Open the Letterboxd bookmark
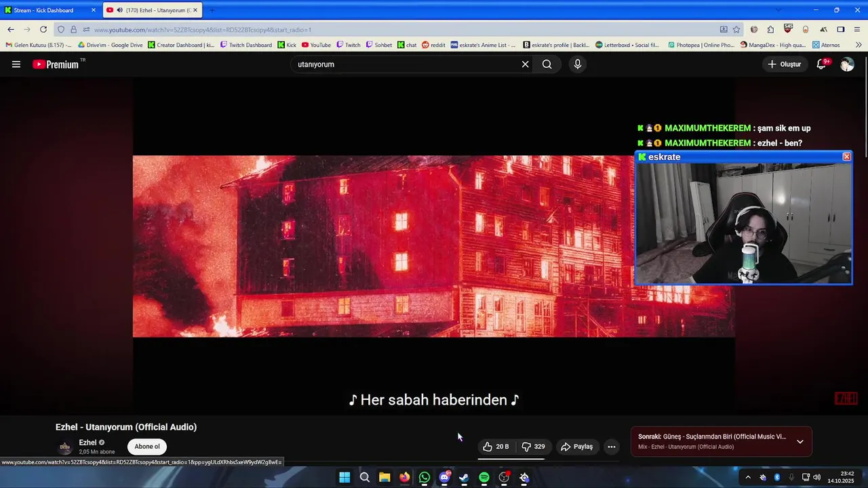Viewport: 868px width, 488px height. tap(627, 45)
